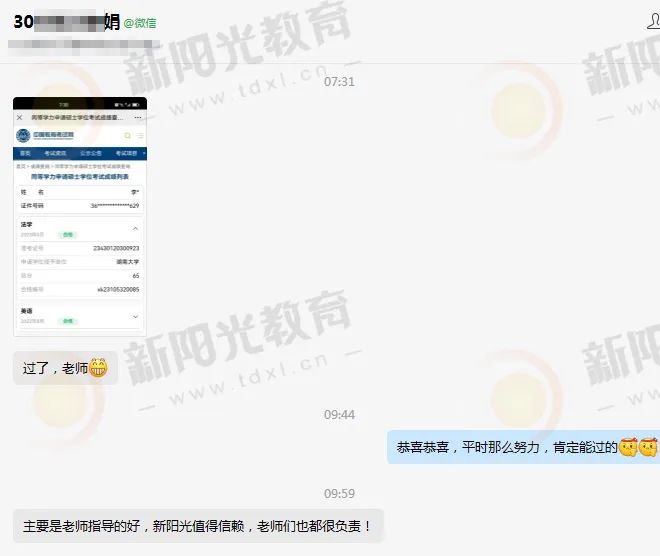This screenshot has height=556, width=660.
Task: Click the grinning emoji in the "过了，老师" message
Action: [x=98, y=368]
